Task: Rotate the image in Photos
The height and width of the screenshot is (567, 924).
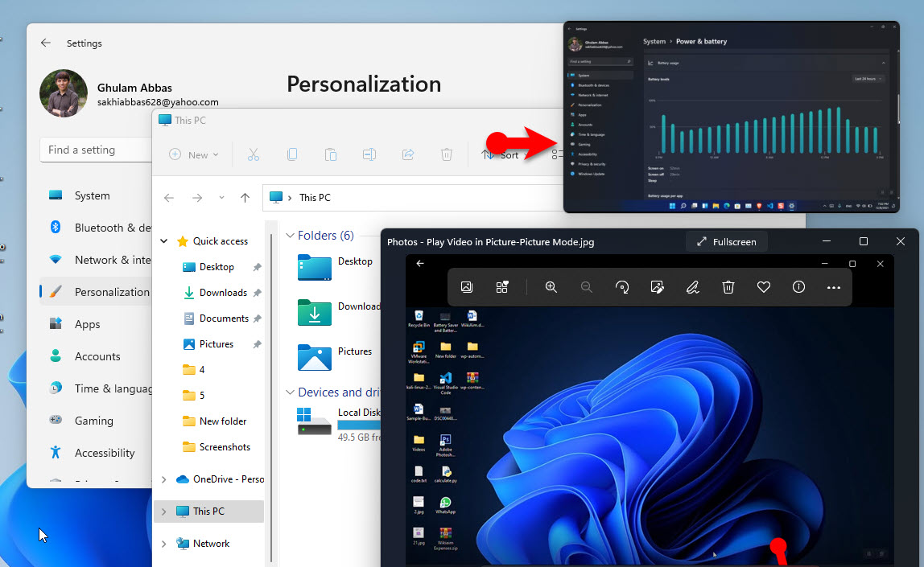Action: click(x=621, y=287)
